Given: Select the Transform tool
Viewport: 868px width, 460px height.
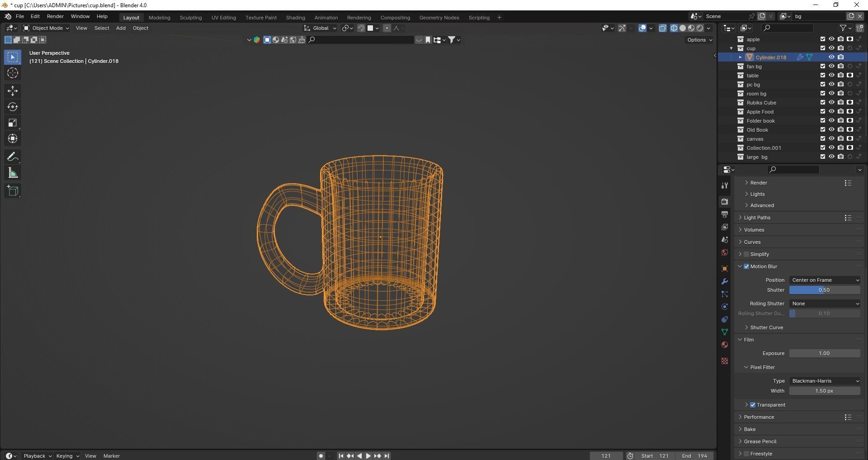Looking at the screenshot, I should coord(13,138).
